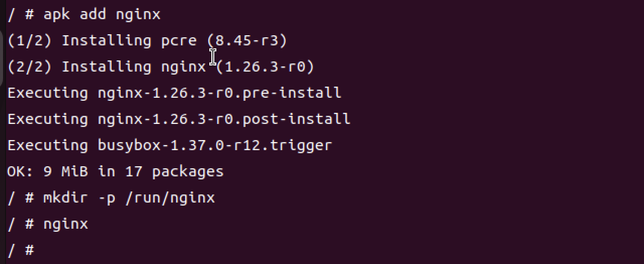
Task: Click the '(2/2) Installing nginx' text
Action: point(107,67)
